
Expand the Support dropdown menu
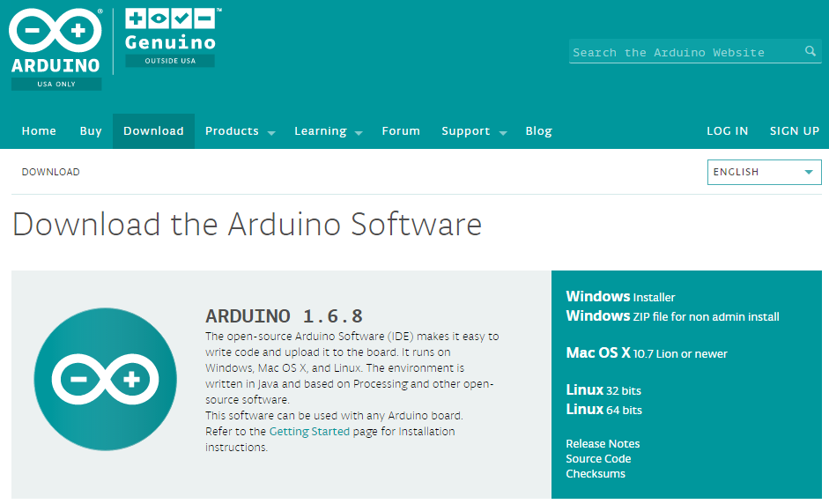point(474,131)
